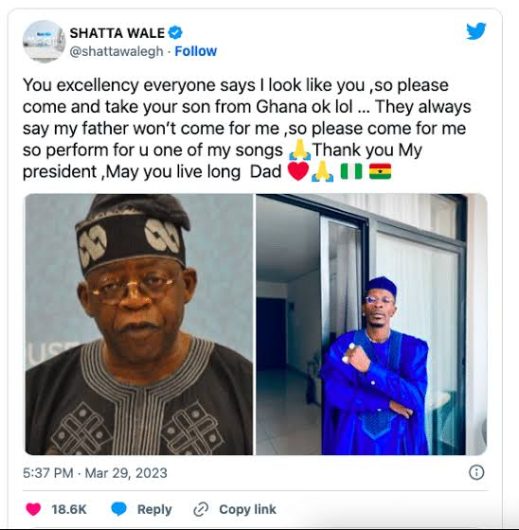Open the tweet info circle icon
519x530 pixels.
click(477, 472)
